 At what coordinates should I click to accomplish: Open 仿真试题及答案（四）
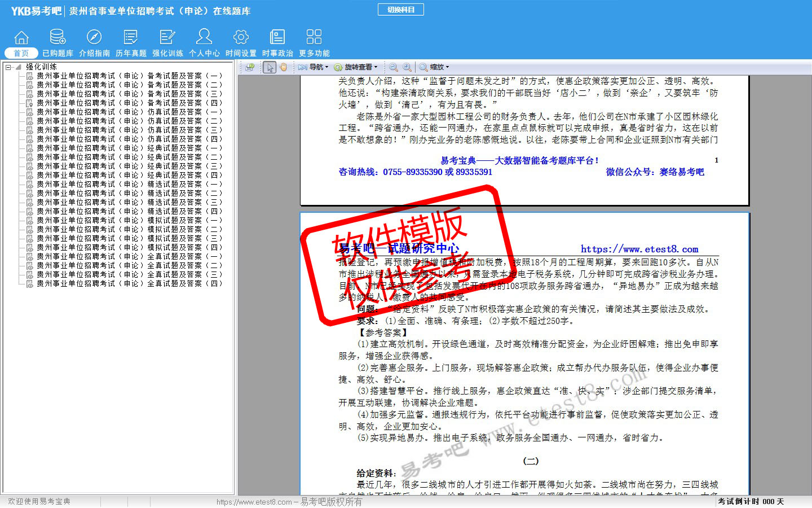130,139
